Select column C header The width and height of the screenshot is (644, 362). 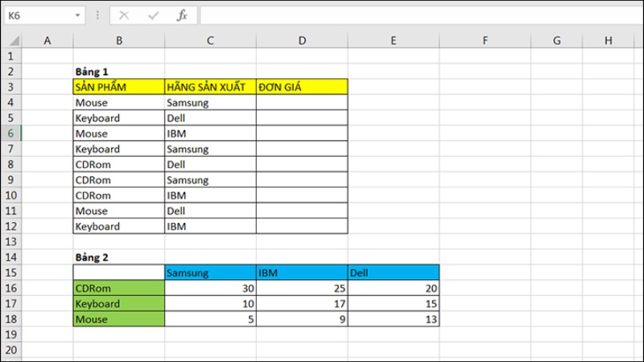point(210,41)
